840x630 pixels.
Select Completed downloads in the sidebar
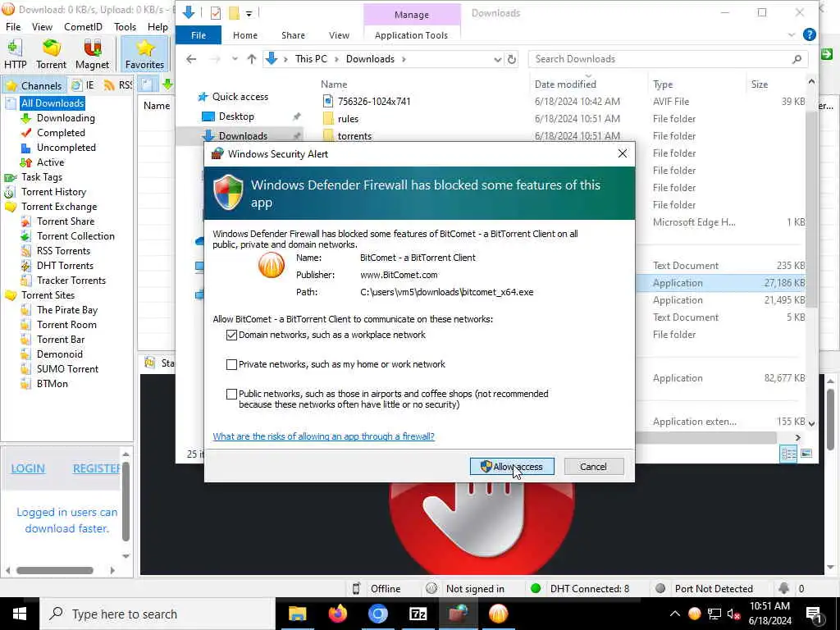61,133
